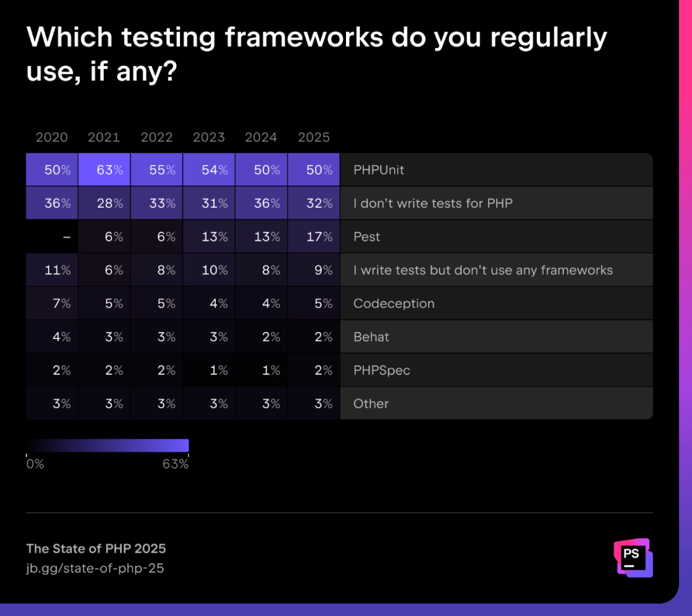The width and height of the screenshot is (692, 616).
Task: Click the 63% legend maximum label
Action: click(175, 464)
